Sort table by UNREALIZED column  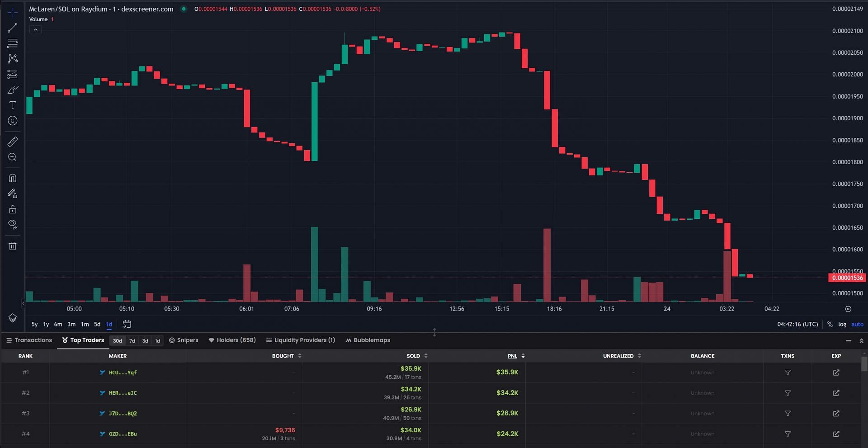pyautogui.click(x=622, y=356)
